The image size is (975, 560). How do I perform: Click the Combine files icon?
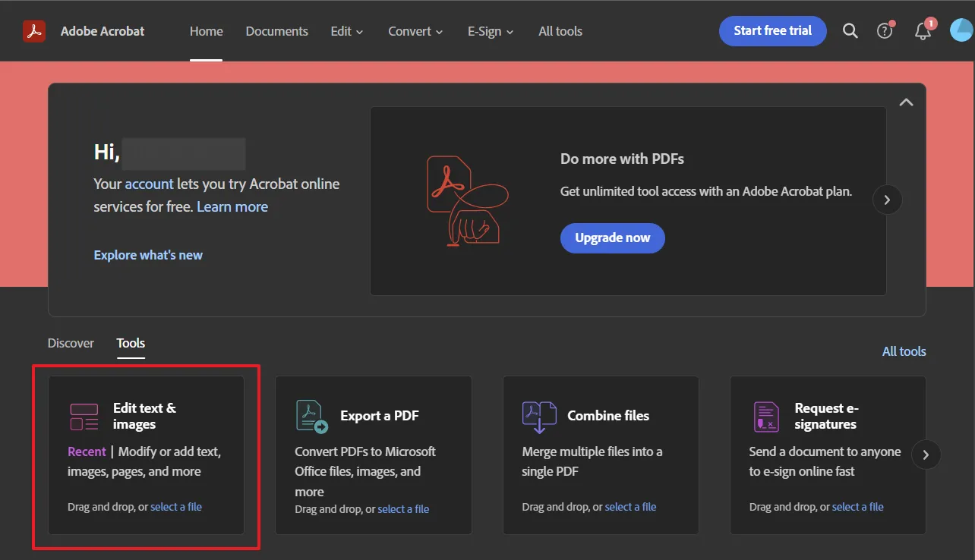pyautogui.click(x=539, y=417)
